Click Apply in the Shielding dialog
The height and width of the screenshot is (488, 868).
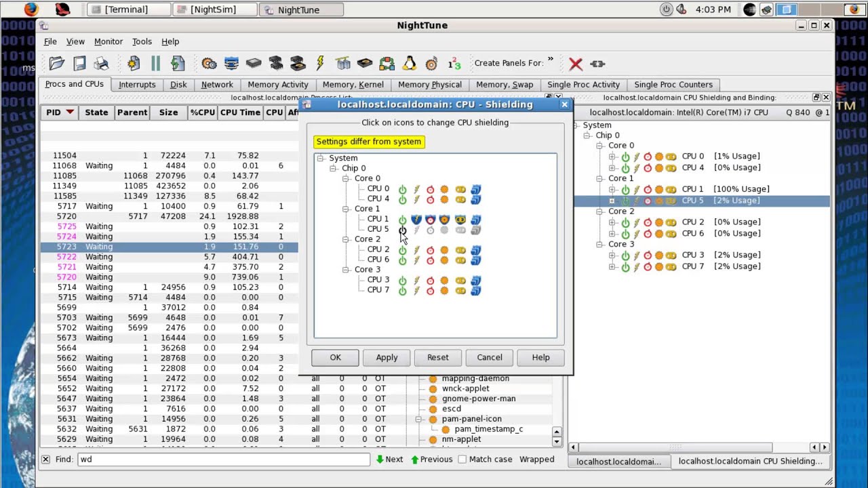tap(387, 357)
